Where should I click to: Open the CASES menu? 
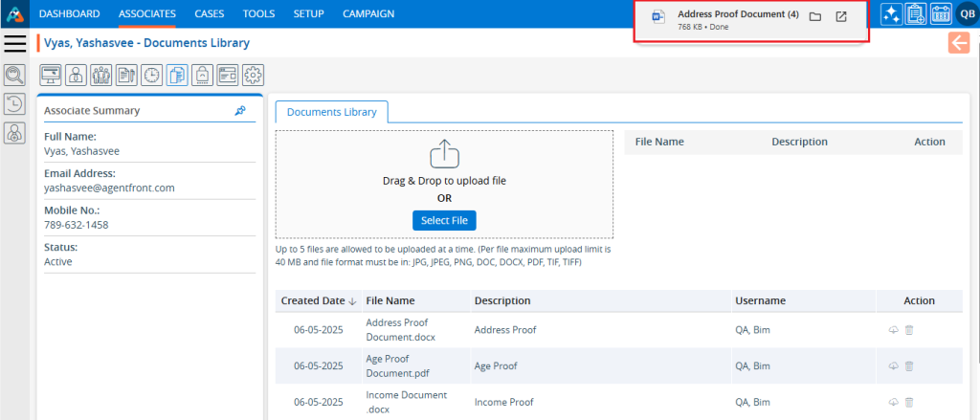[210, 13]
